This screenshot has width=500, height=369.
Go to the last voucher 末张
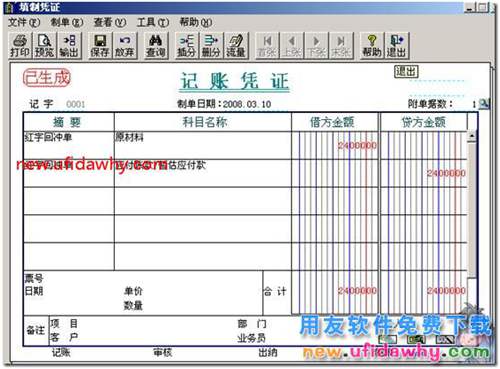pos(341,46)
